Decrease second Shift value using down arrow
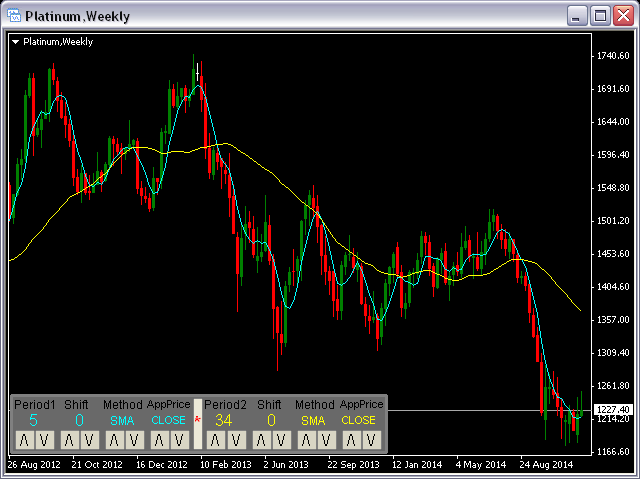Viewport: 640px width, 480px height. (279, 440)
